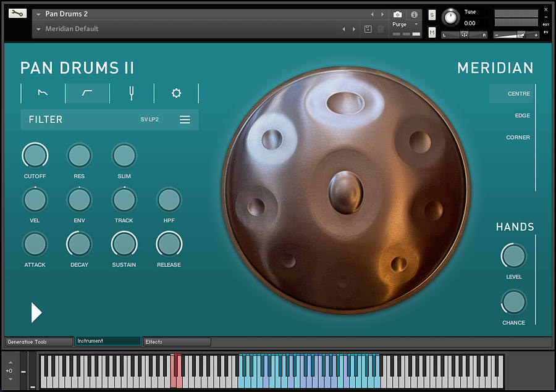The image size is (556, 392).
Task: Click the ENV knob
Action: tap(79, 200)
